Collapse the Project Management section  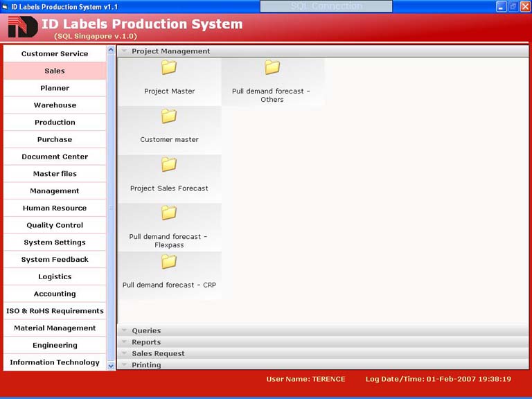170,51
